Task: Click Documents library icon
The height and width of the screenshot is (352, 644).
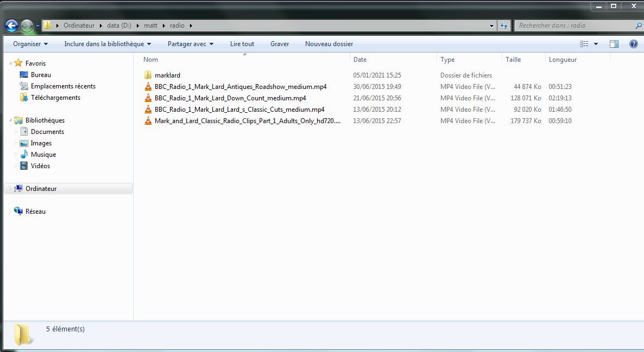Action: (x=24, y=132)
